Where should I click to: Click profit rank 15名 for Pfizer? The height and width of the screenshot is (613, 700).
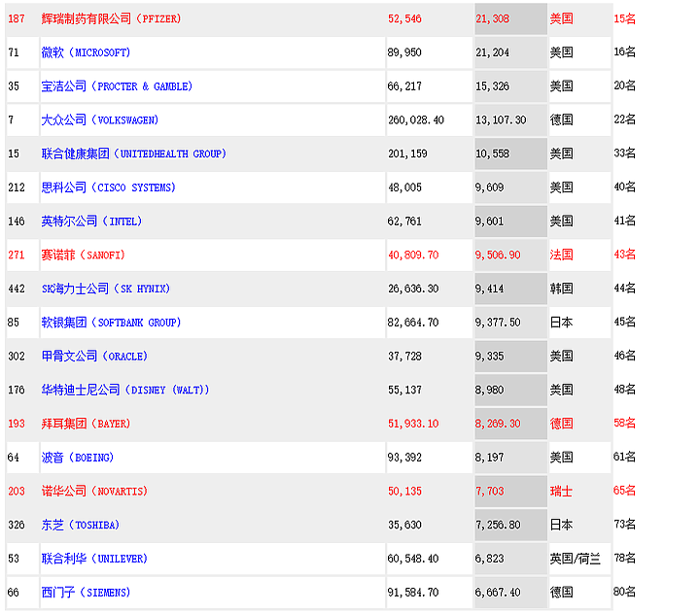pos(624,18)
